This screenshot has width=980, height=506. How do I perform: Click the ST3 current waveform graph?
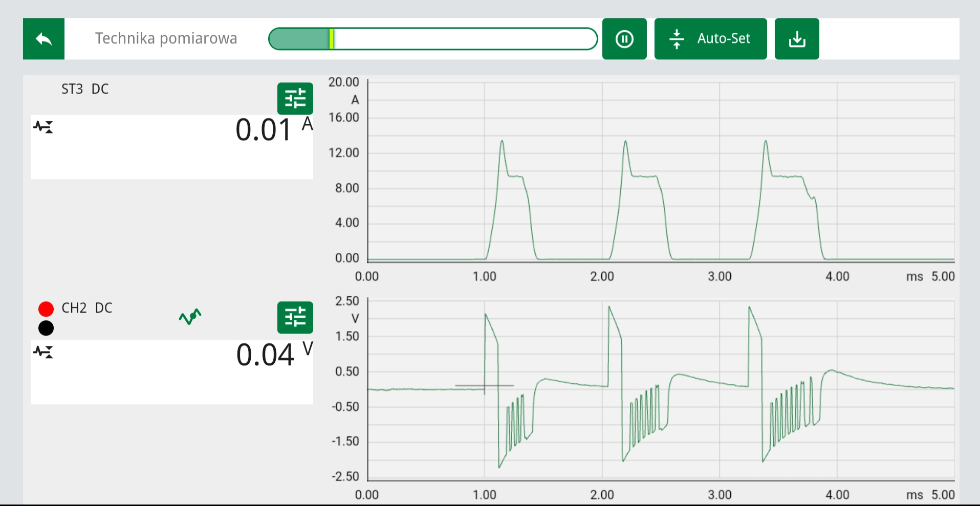pyautogui.click(x=661, y=172)
